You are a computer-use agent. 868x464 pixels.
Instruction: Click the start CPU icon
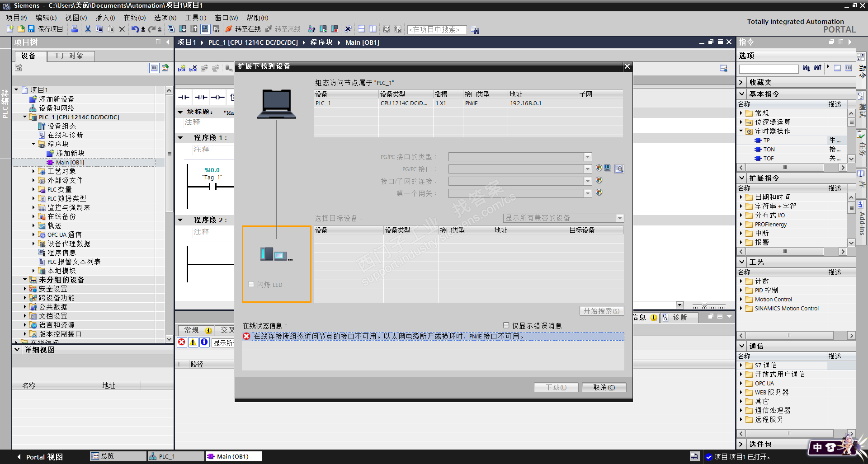click(323, 29)
